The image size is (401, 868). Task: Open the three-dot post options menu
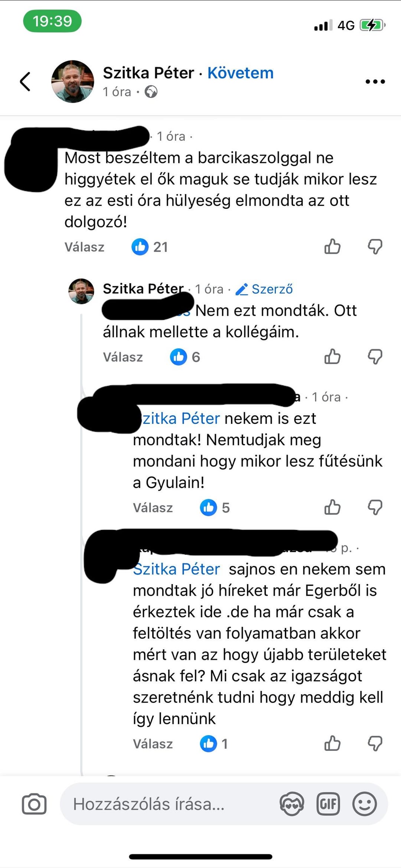click(x=375, y=82)
